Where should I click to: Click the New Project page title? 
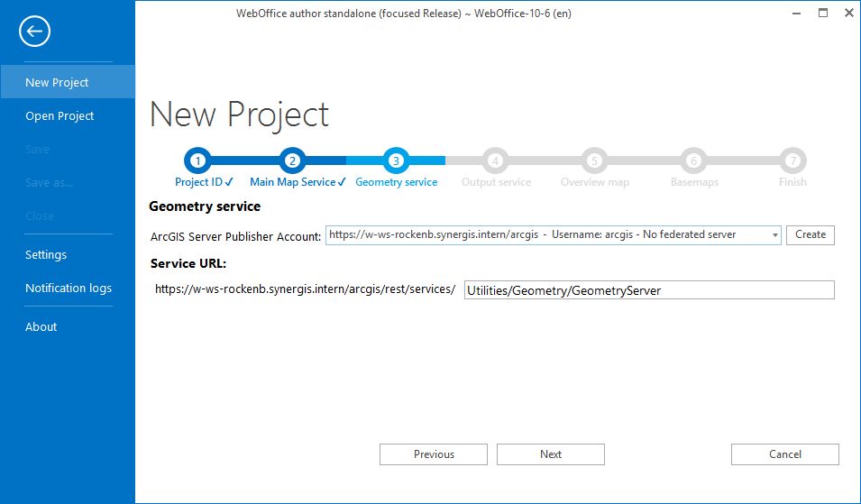pos(240,115)
